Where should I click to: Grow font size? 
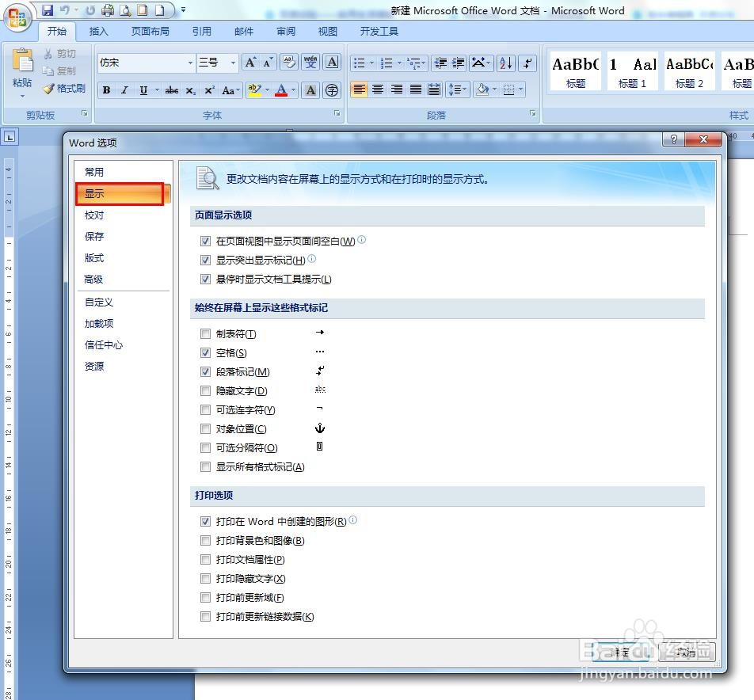click(x=250, y=63)
